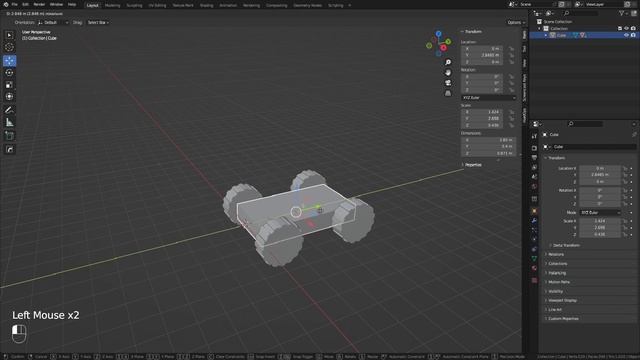Select the Select Box tool in left toolbar
Viewport: 640px width, 360px height.
[9, 36]
